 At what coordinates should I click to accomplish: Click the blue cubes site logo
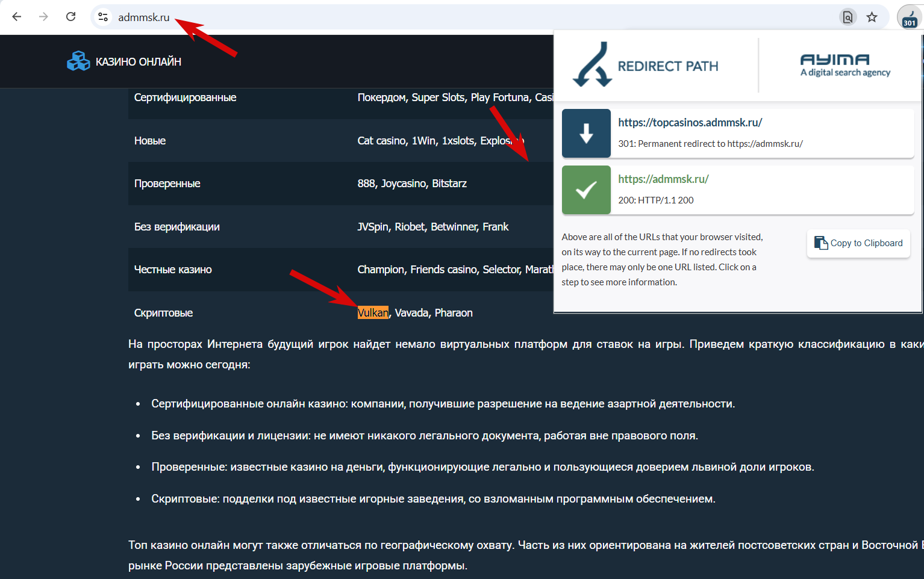(x=78, y=61)
